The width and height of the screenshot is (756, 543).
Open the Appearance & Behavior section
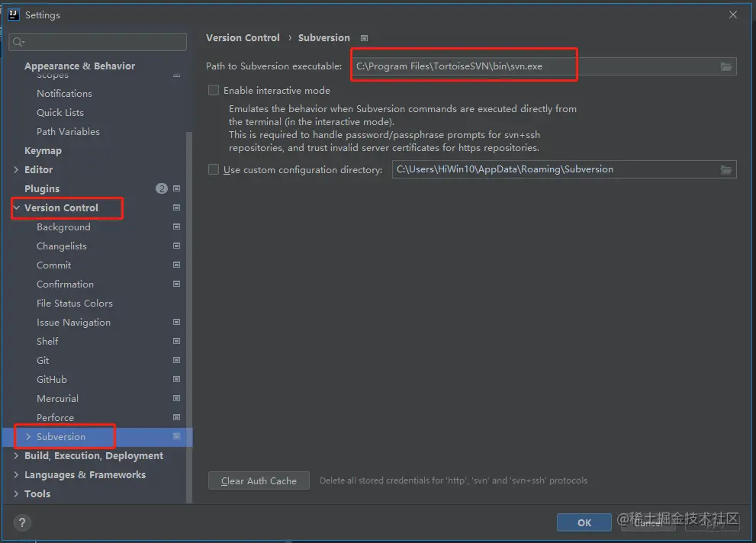79,66
